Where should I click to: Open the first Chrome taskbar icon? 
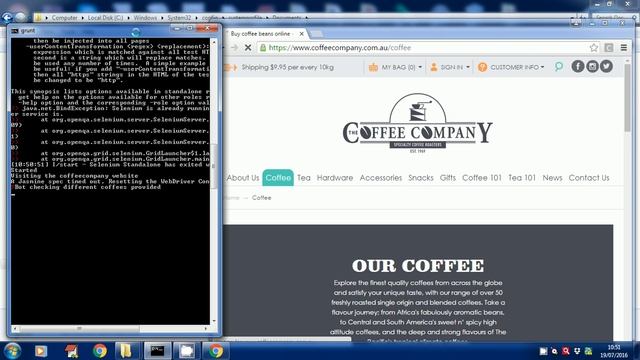[99, 351]
